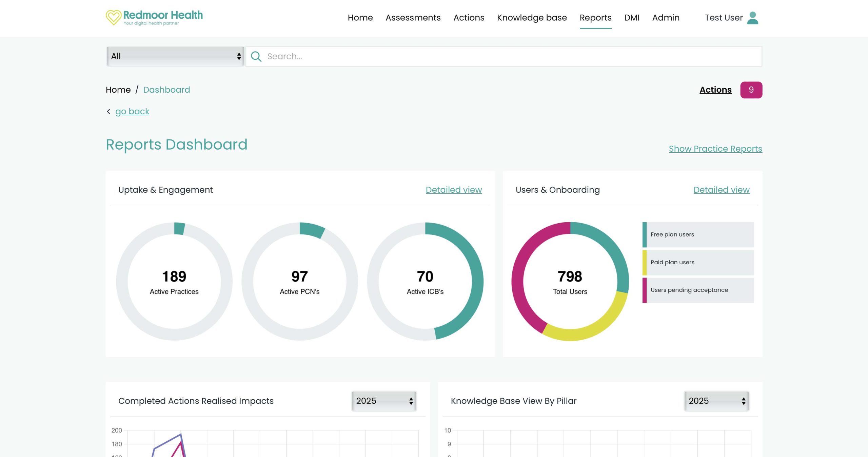Click the go back chevron arrow
This screenshot has height=457, width=868.
(x=108, y=111)
